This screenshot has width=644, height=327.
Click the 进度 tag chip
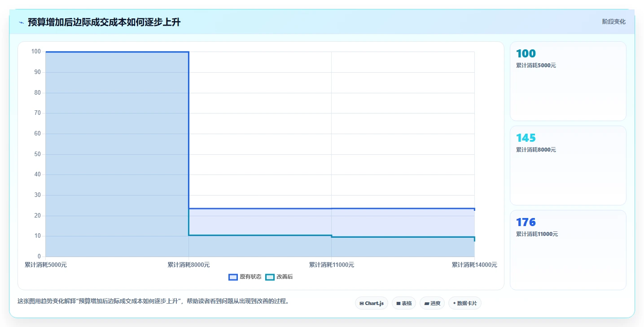click(x=432, y=303)
